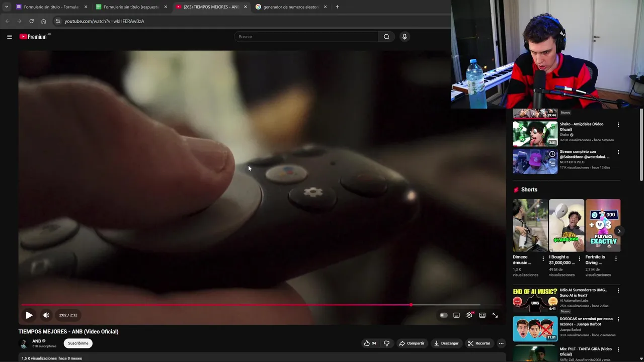Viewport: 644px width, 362px height.
Task: Toggle subtitles in the player
Action: (456, 315)
